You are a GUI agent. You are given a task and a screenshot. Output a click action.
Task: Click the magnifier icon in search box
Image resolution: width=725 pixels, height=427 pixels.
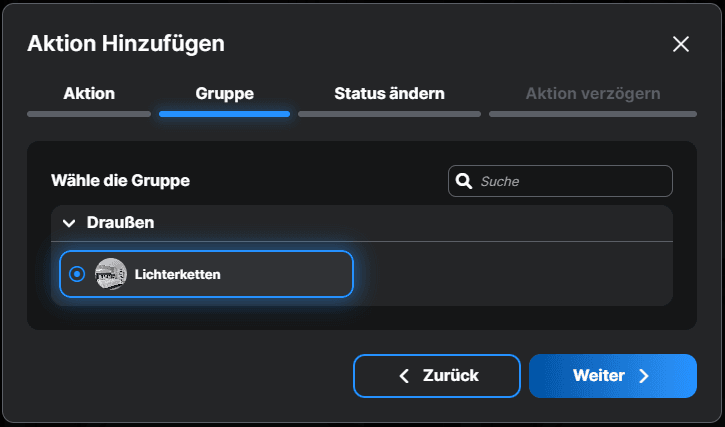point(464,181)
